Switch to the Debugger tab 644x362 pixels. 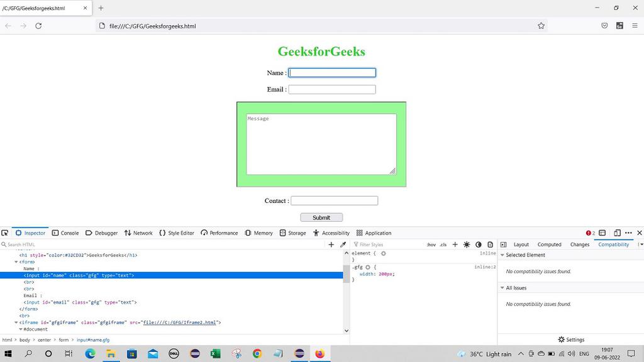coord(101,233)
